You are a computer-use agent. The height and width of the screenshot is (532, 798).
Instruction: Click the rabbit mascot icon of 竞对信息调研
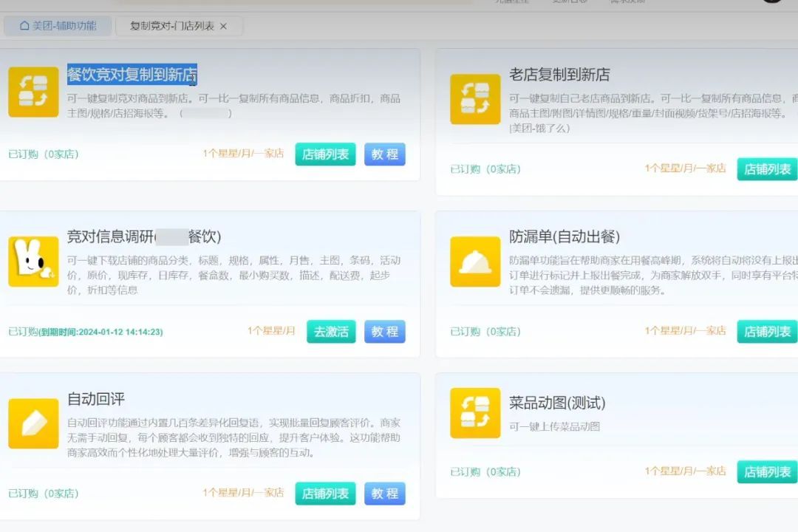pyautogui.click(x=33, y=262)
